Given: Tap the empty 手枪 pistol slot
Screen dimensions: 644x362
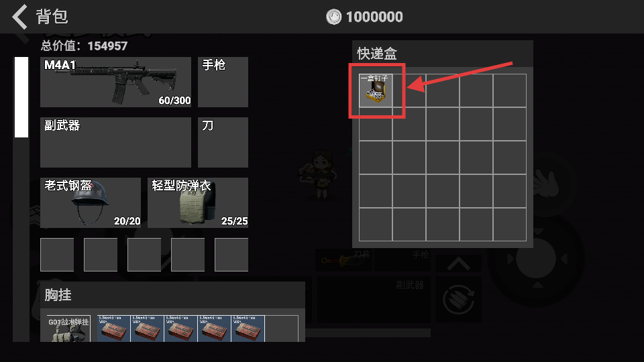Looking at the screenshot, I should [223, 82].
